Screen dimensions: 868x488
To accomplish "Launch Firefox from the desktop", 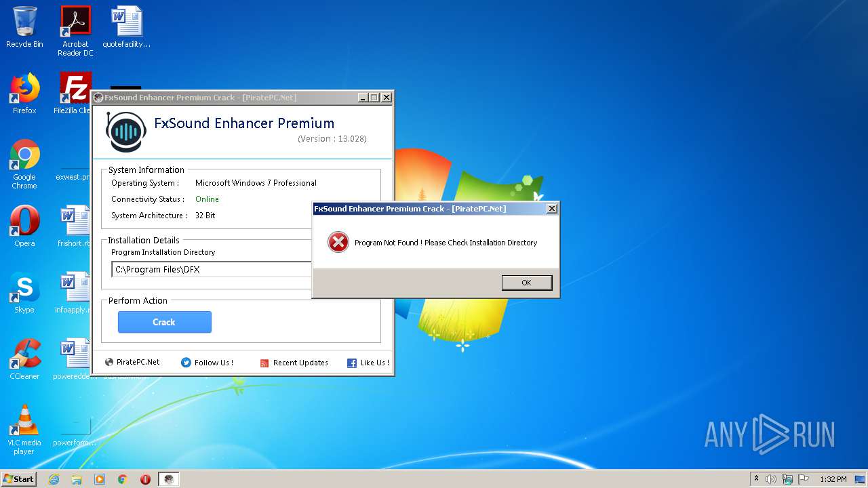I will pyautogui.click(x=24, y=94).
